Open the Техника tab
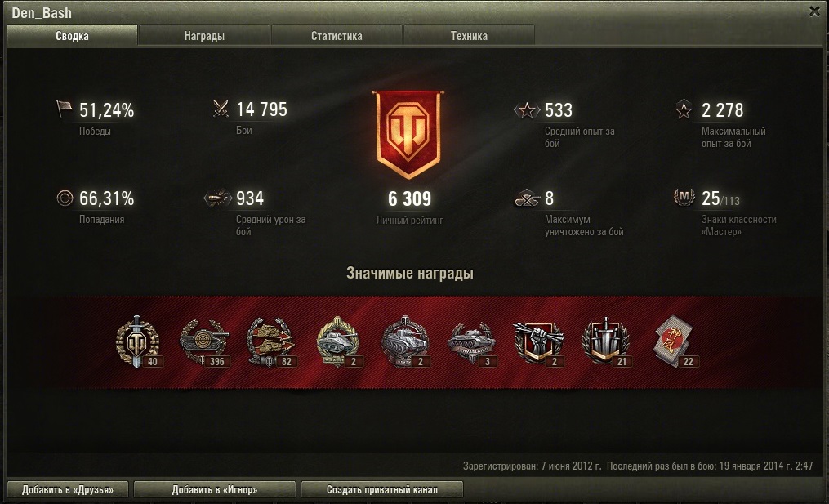The width and height of the screenshot is (829, 504). (469, 35)
